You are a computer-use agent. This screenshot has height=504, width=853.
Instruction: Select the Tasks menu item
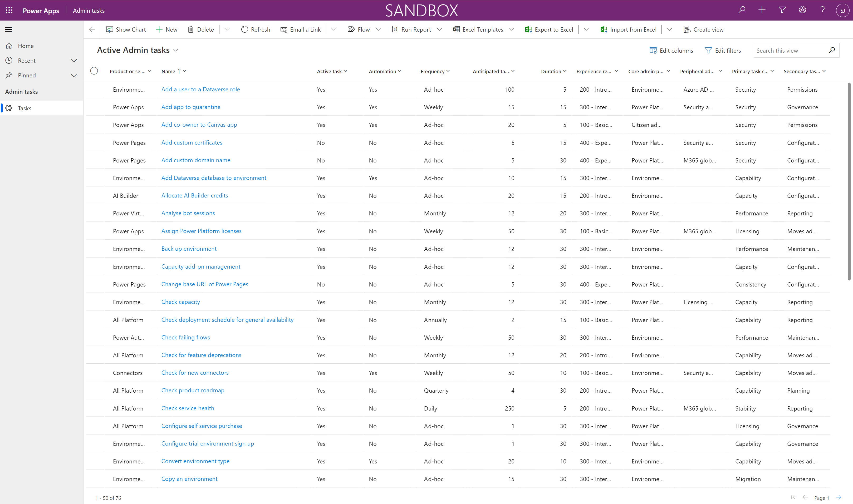tap(24, 108)
